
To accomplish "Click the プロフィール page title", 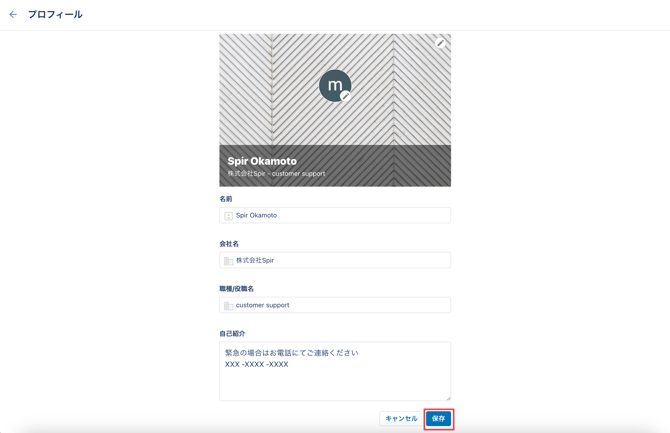I will [x=55, y=15].
